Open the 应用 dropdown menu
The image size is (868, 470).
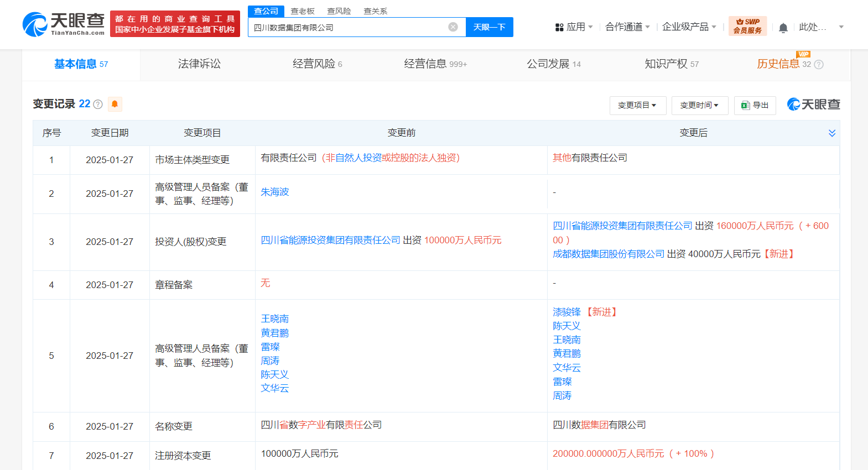pyautogui.click(x=574, y=27)
